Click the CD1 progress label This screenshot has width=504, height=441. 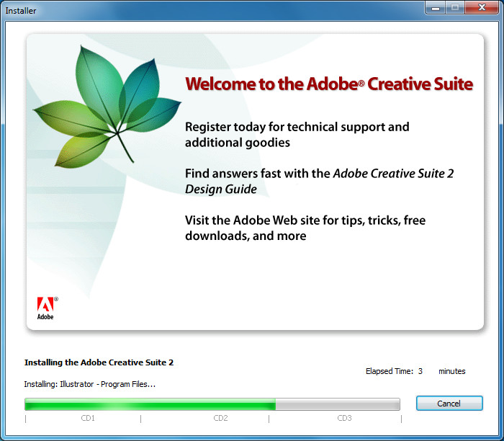tap(88, 418)
